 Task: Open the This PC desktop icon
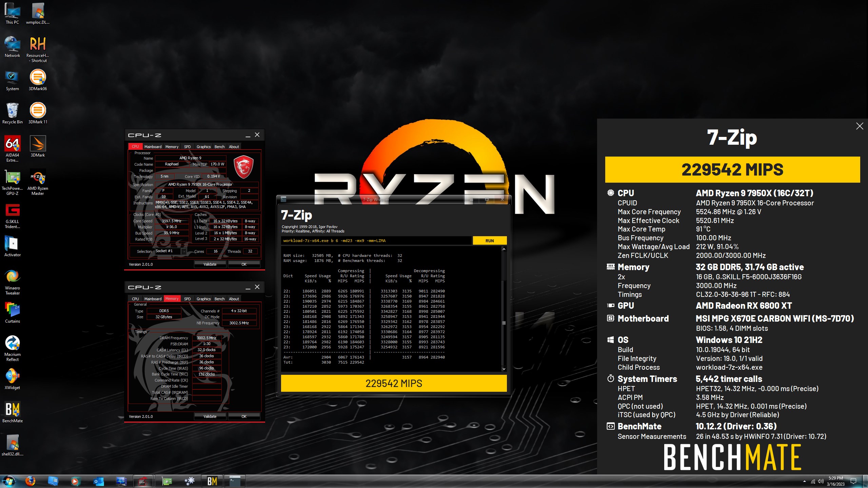coord(12,14)
